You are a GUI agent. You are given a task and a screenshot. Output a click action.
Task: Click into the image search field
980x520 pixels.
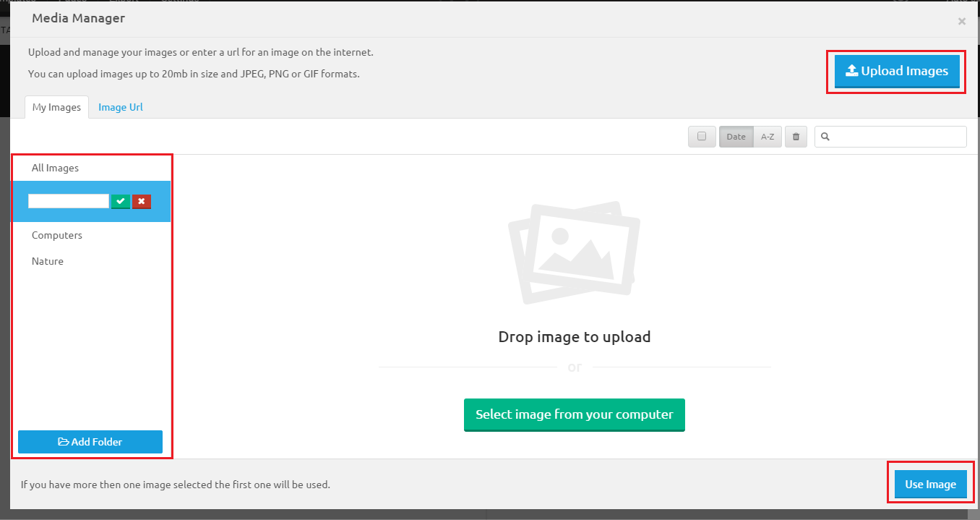pos(898,137)
